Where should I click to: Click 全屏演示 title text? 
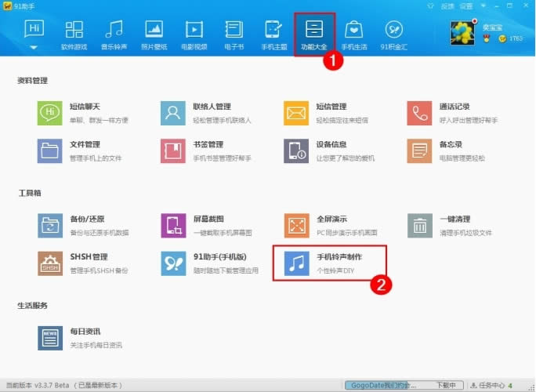331,220
